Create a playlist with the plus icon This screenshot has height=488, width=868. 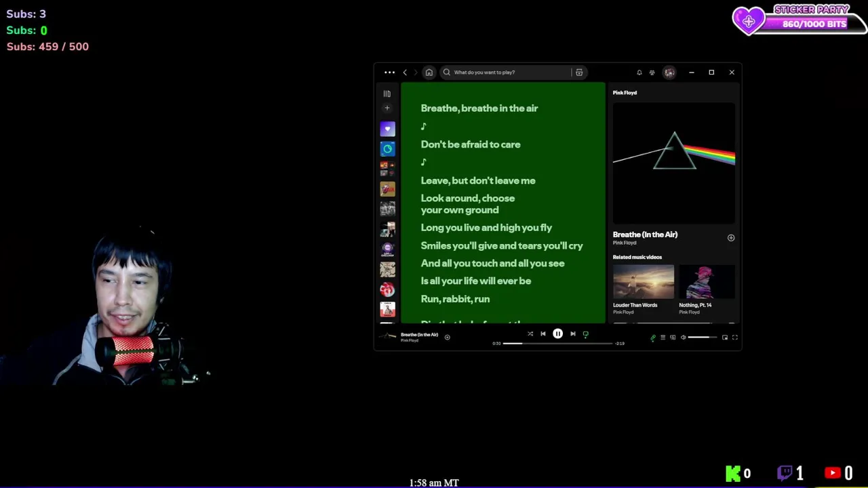click(x=387, y=108)
